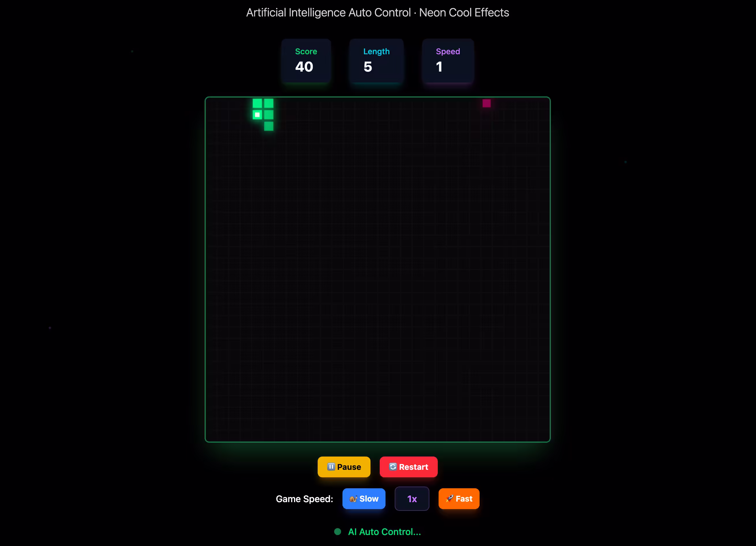The height and width of the screenshot is (546, 756).
Task: Speed up the game with Fast
Action: 459,499
